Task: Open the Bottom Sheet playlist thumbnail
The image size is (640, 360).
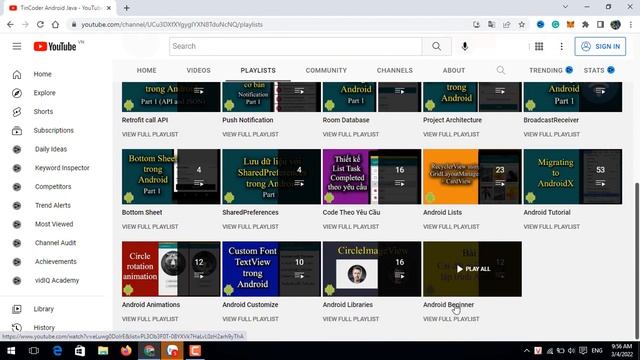Action: click(x=171, y=177)
